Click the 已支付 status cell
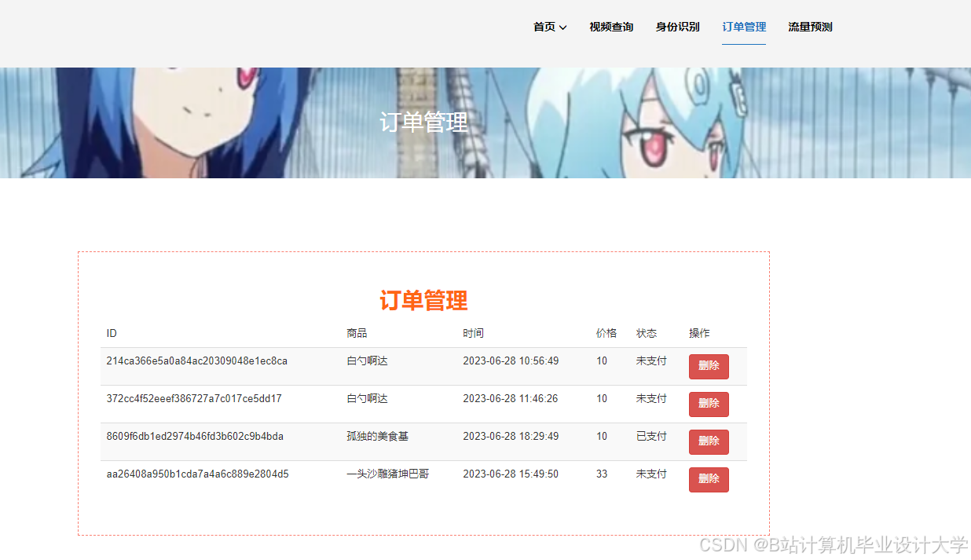This screenshot has width=971, height=560. 651,437
